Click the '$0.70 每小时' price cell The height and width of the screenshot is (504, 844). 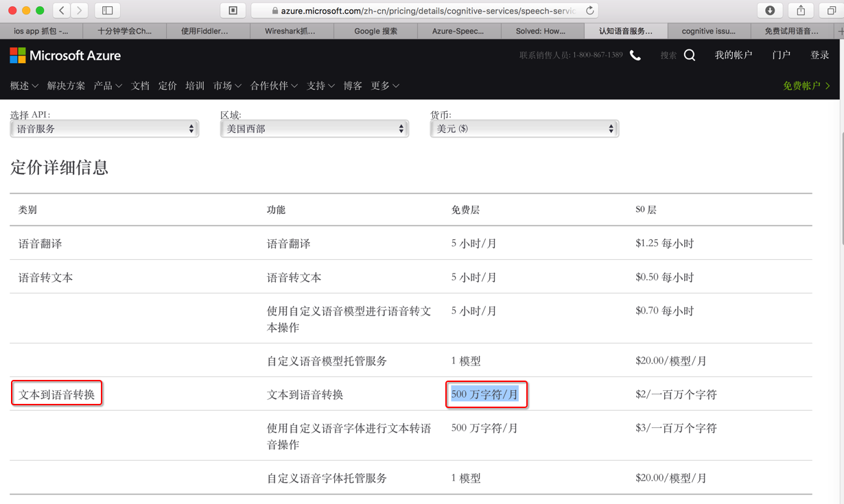(664, 311)
